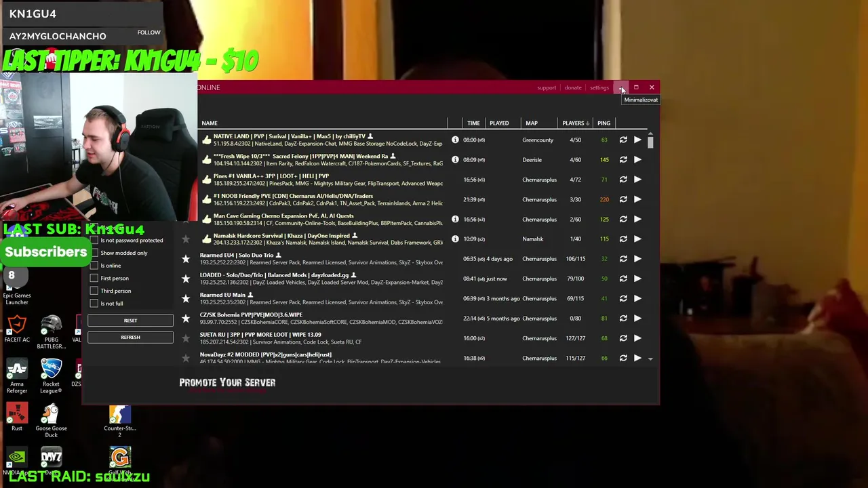The width and height of the screenshot is (868, 488).
Task: Select 'Man Cave Gaming Cherno Expansion' server name
Action: click(283, 216)
